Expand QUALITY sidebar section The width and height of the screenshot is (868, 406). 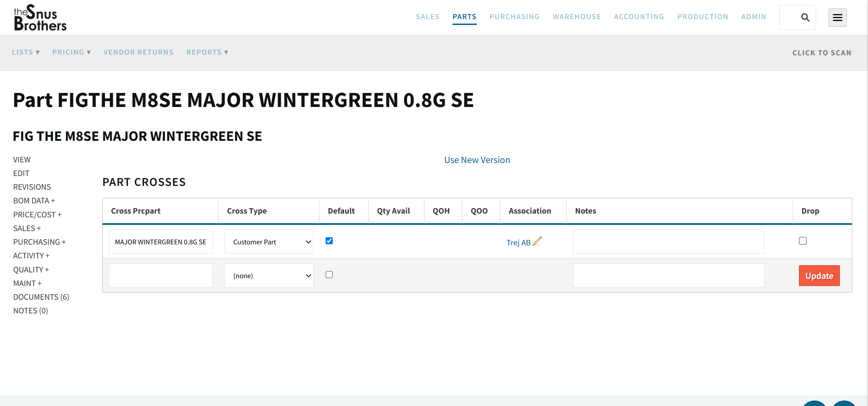(31, 270)
